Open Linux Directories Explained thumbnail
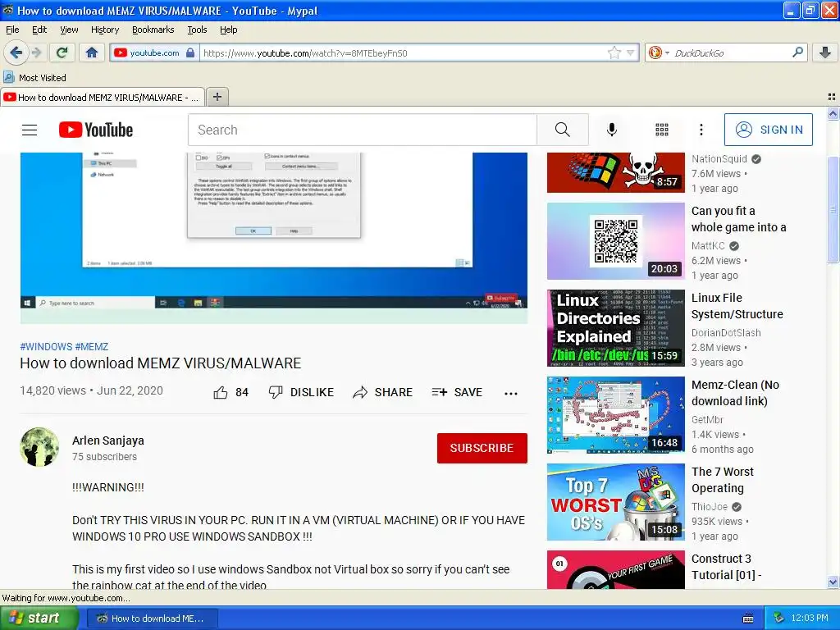Screen dimensions: 840x630 pos(615,328)
